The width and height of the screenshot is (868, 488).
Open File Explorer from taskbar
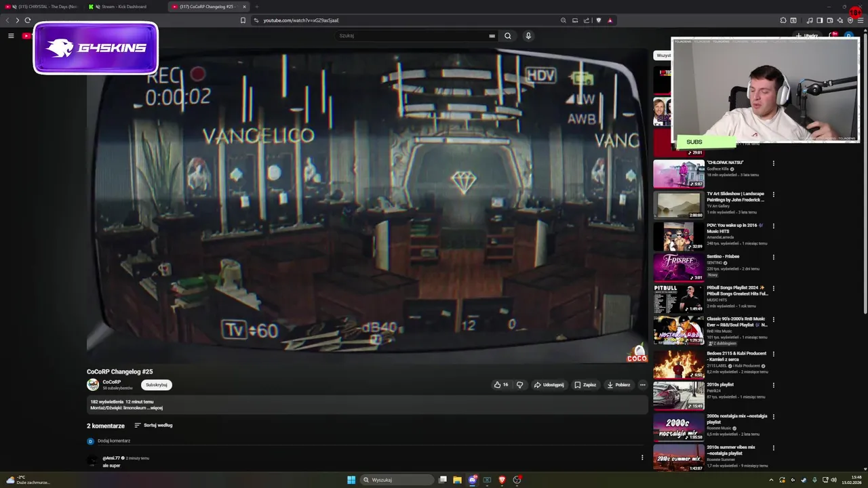[457, 480]
